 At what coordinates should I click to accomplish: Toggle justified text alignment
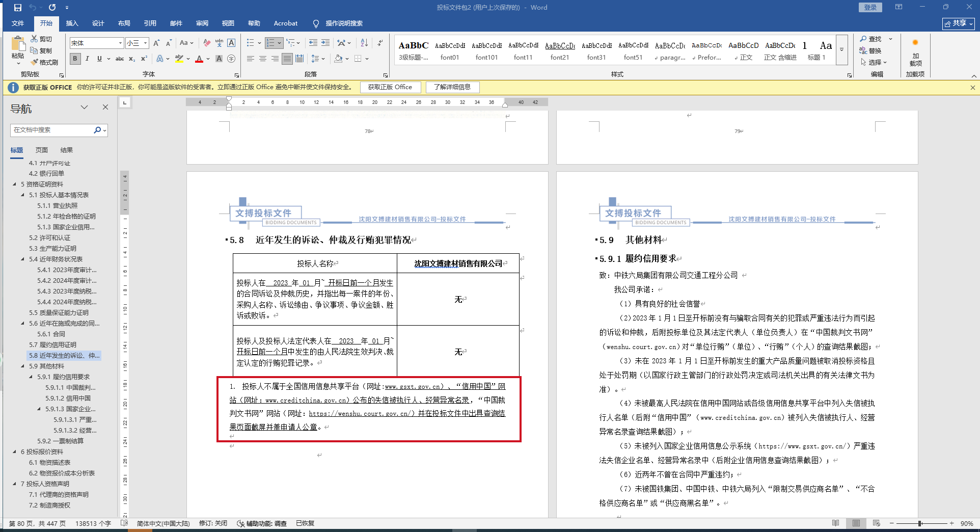(287, 59)
